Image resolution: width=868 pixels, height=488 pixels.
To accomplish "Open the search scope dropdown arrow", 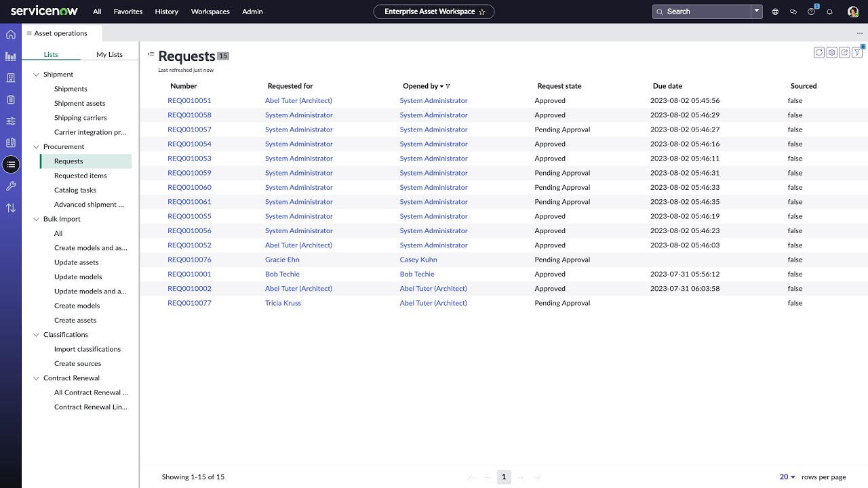I will tap(757, 12).
